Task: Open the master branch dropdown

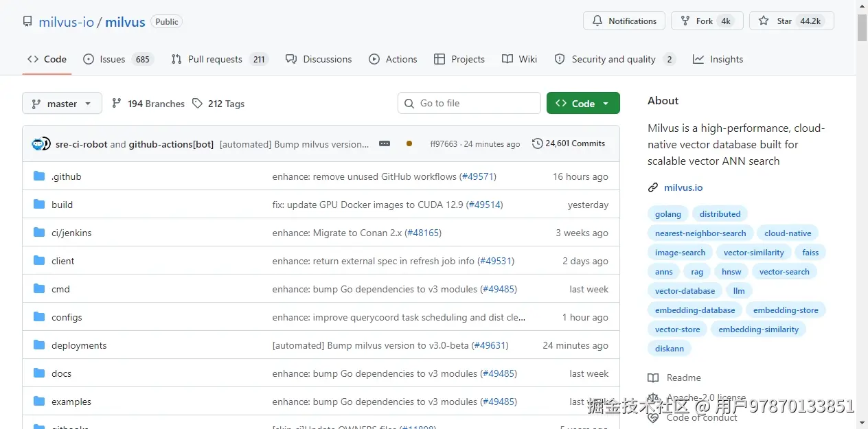Action: (62, 104)
